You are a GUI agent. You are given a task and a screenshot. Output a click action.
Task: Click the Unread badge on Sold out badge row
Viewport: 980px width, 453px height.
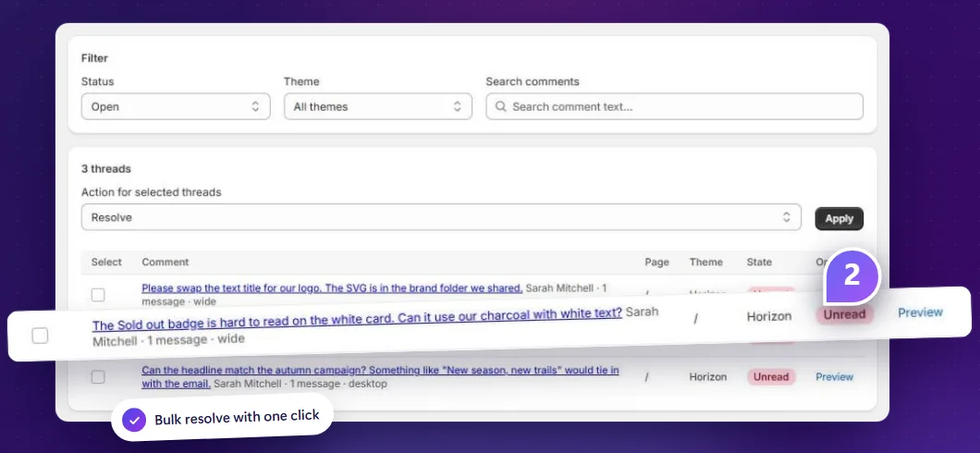pyautogui.click(x=844, y=314)
